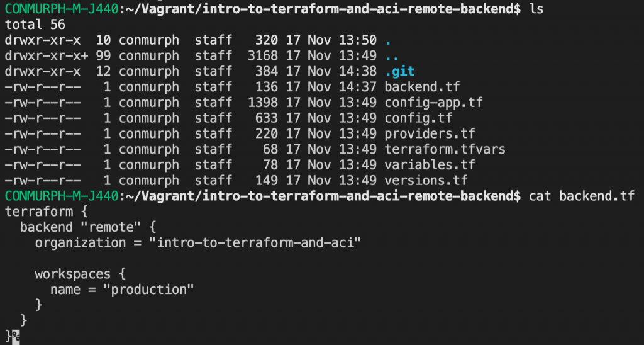The image size is (644, 345).
Task: Click the terminal cursor block at bottom
Action: [16, 336]
